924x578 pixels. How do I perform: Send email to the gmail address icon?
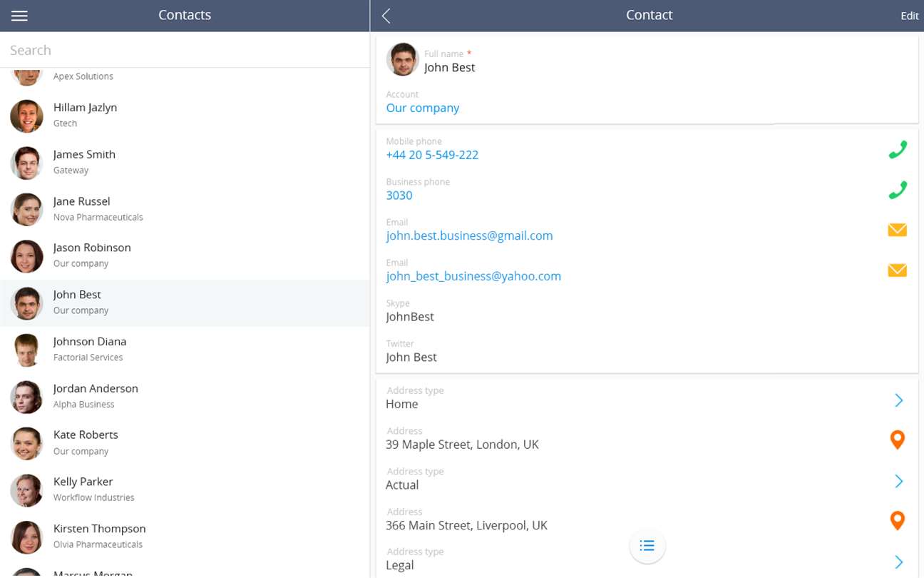(897, 230)
